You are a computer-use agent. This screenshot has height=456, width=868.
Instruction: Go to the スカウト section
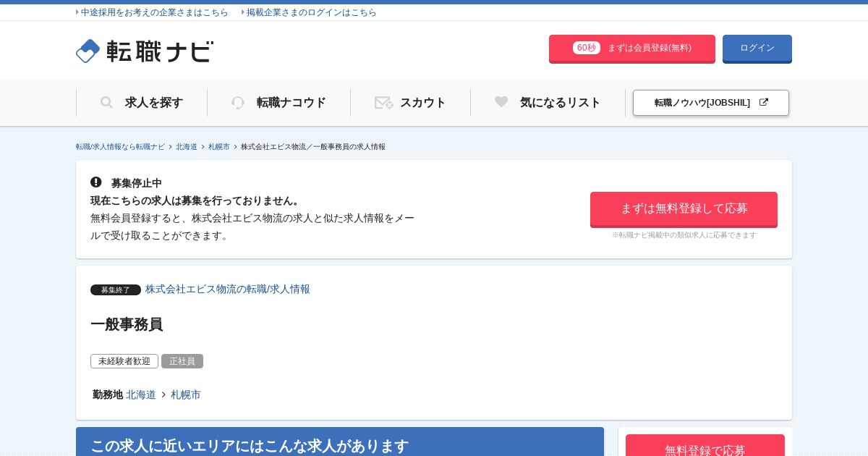[410, 103]
